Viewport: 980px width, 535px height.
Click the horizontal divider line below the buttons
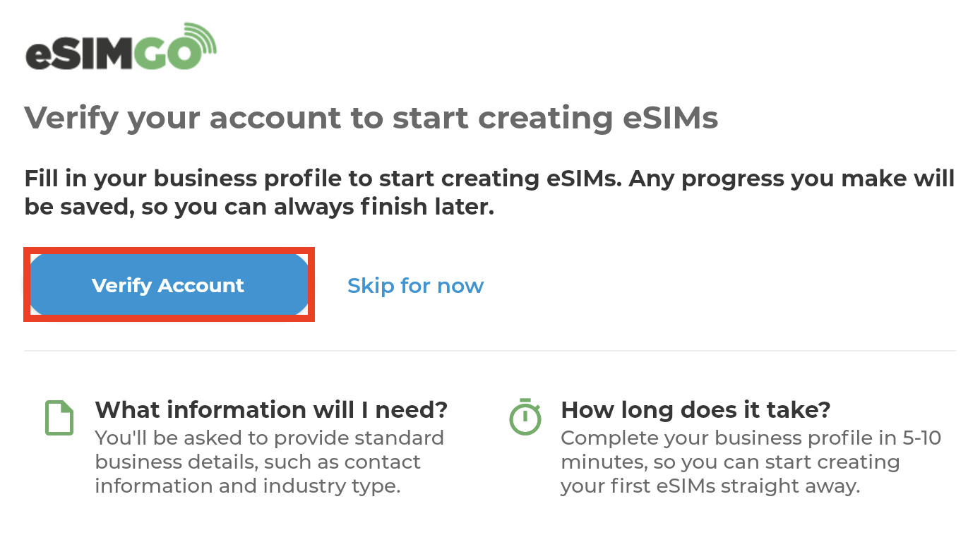(x=490, y=350)
